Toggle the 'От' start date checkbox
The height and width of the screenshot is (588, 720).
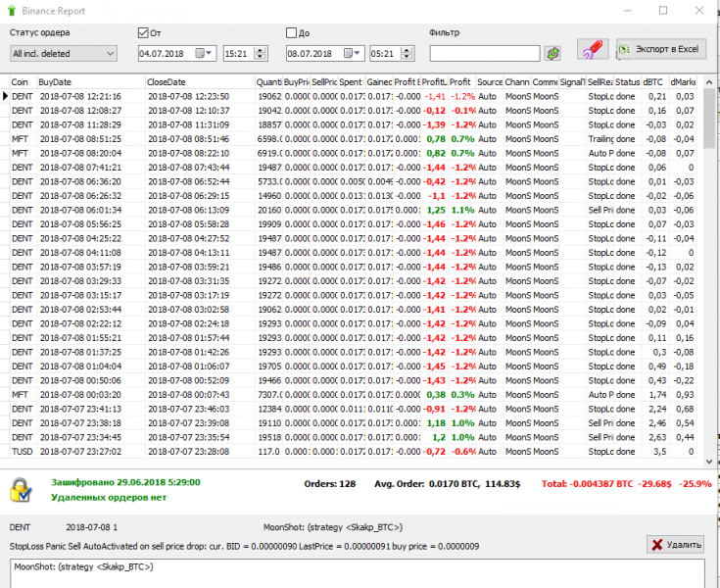tap(143, 32)
